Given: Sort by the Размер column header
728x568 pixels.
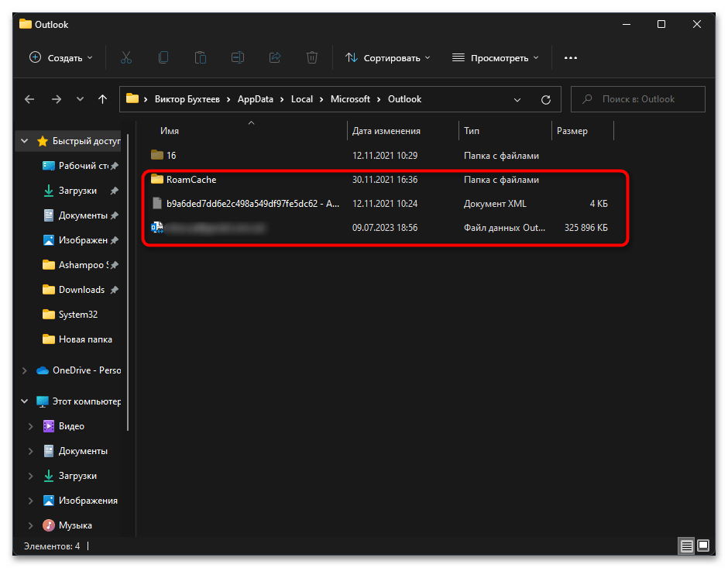Looking at the screenshot, I should pos(582,131).
